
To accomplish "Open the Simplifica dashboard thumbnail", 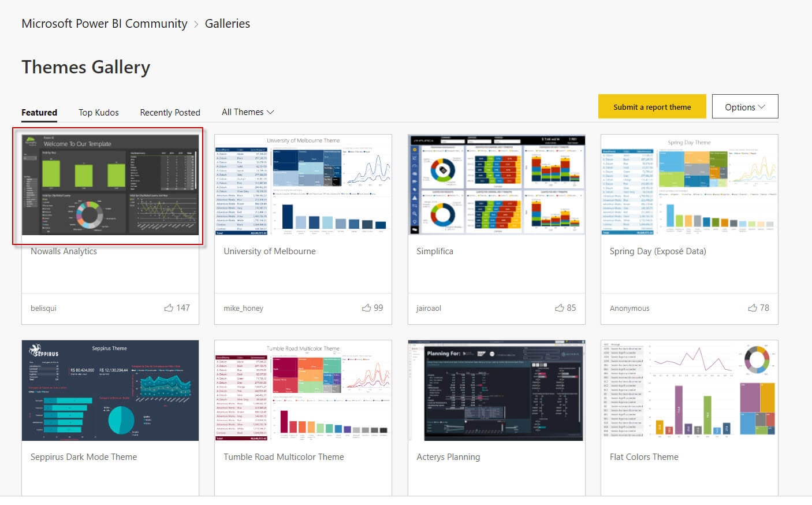I will pyautogui.click(x=497, y=185).
